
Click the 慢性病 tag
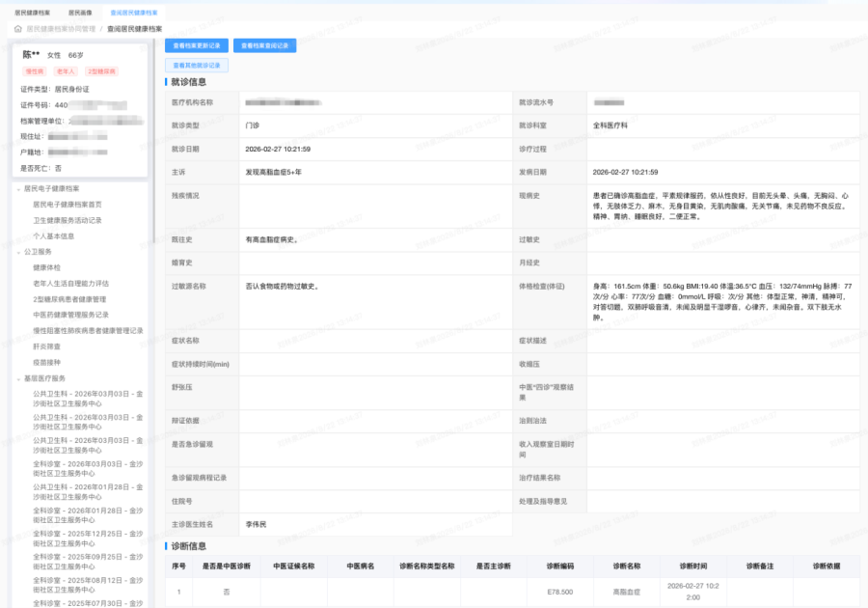click(x=35, y=71)
